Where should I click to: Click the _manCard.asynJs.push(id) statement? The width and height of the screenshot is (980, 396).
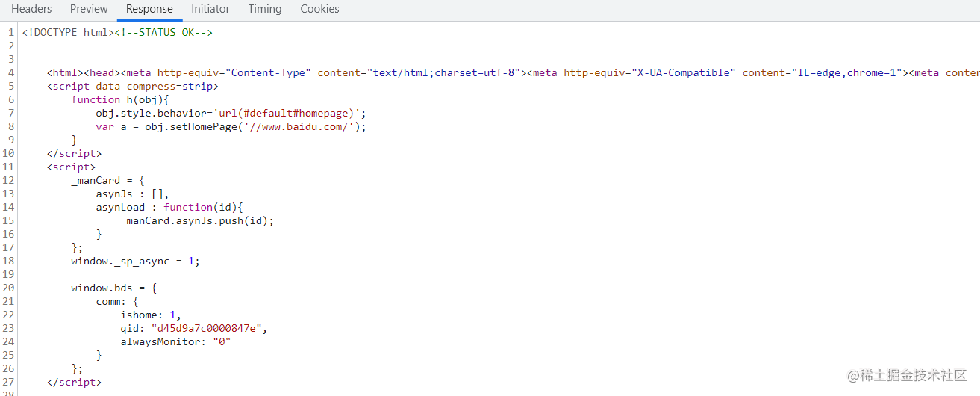coord(197,220)
